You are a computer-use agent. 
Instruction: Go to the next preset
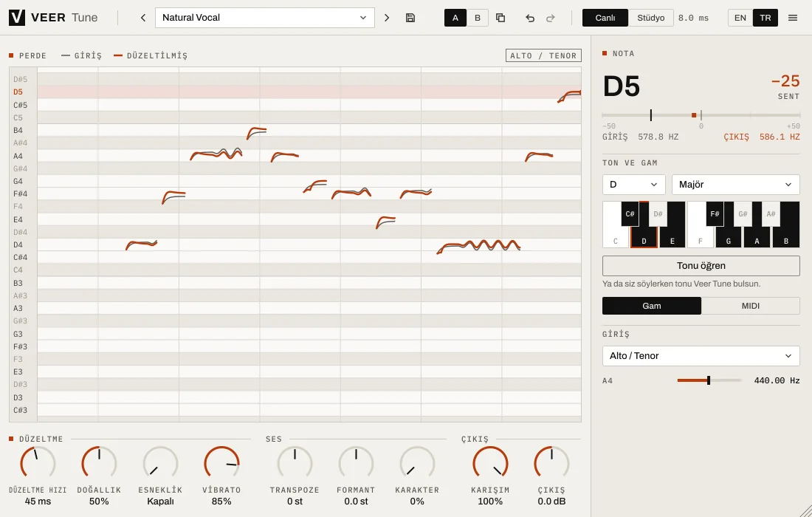point(387,18)
